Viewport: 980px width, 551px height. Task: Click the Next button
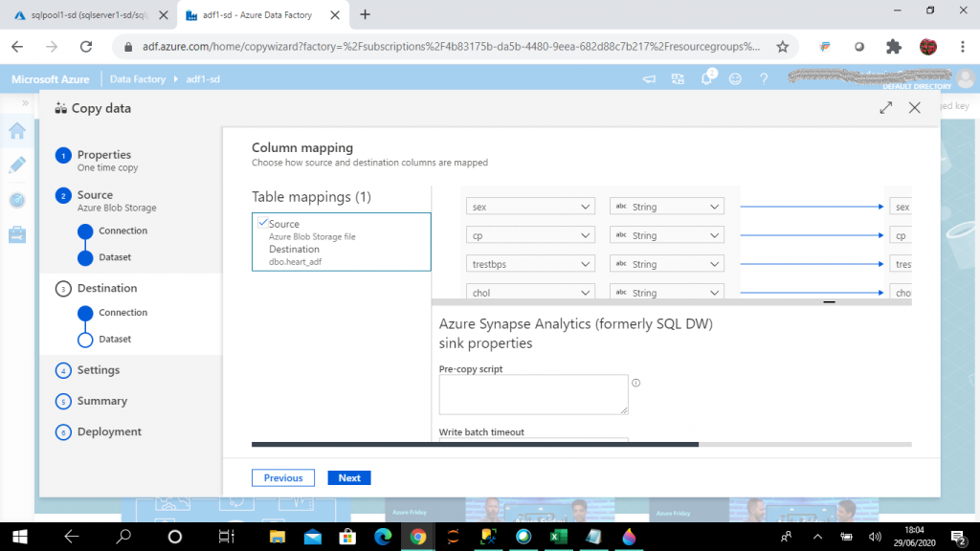pyautogui.click(x=349, y=478)
